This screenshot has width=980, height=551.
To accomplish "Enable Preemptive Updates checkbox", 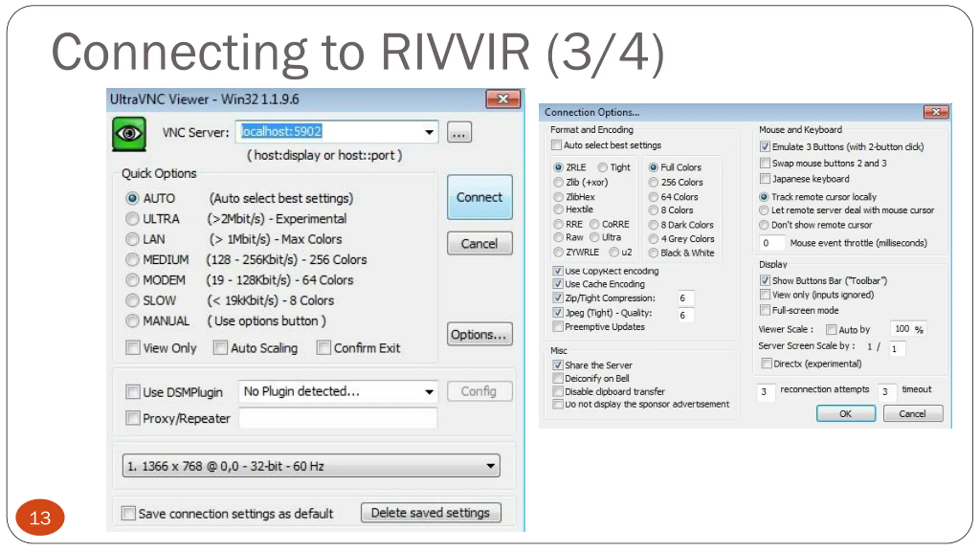I will coord(558,326).
